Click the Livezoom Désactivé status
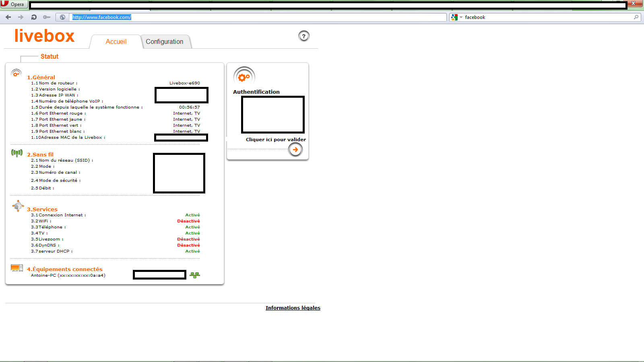Screen dimensions: 644x362 click(189, 239)
